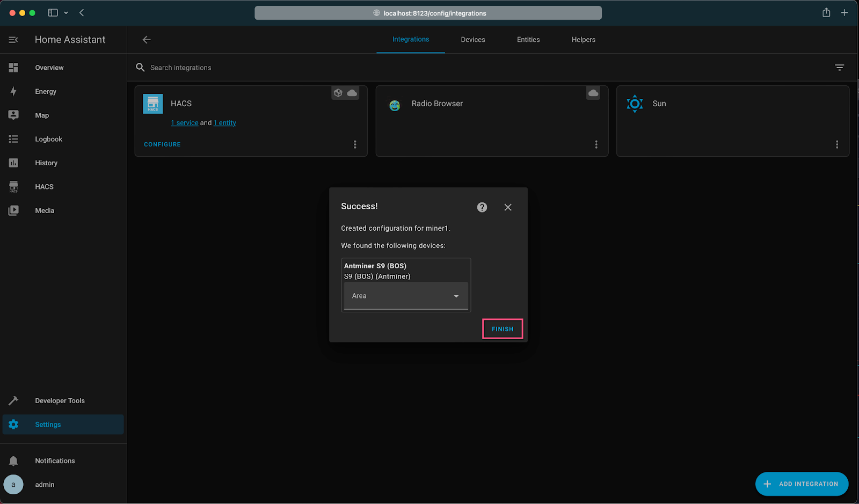This screenshot has height=504, width=859.
Task: Open the Overview dashboard icon
Action: point(13,68)
